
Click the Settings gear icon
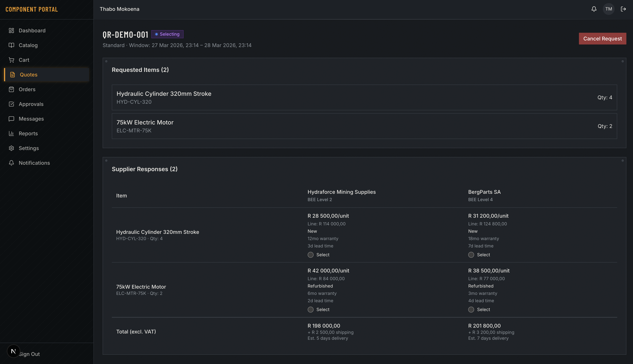[11, 148]
